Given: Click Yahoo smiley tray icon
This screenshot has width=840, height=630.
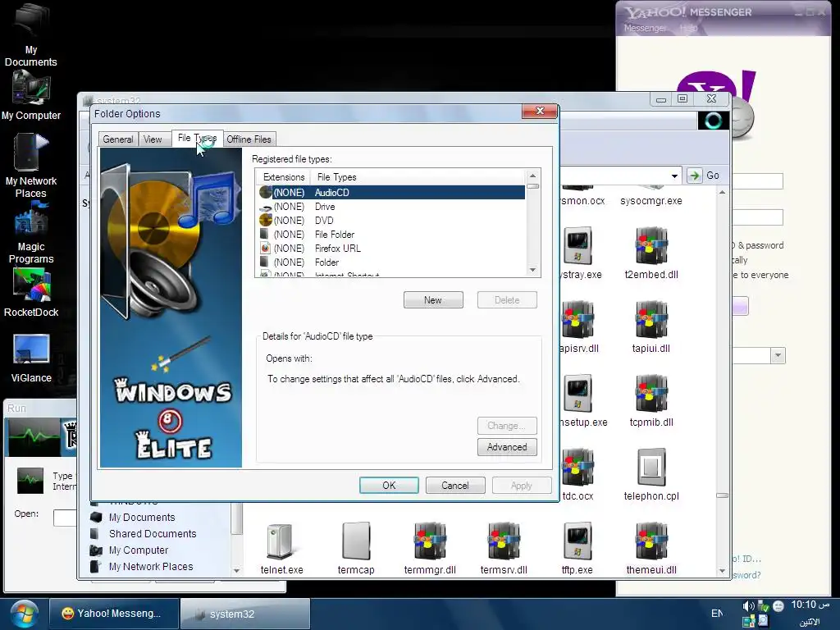Looking at the screenshot, I should (x=778, y=606).
